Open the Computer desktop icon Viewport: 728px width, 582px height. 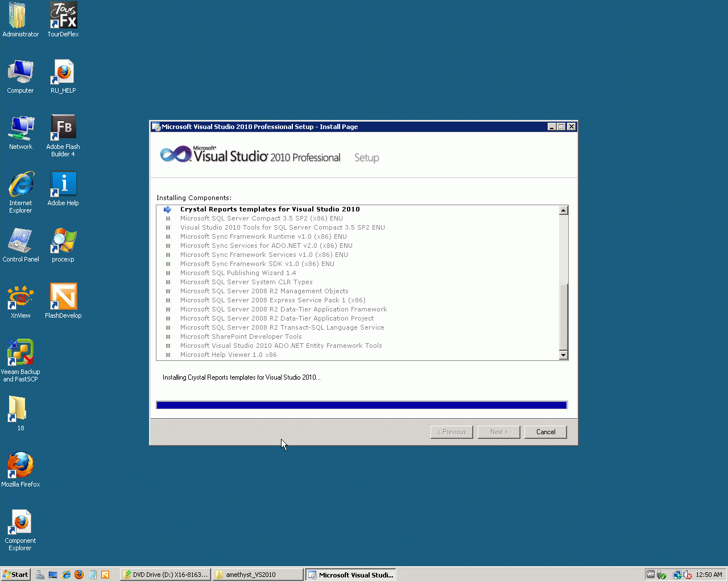click(x=20, y=76)
